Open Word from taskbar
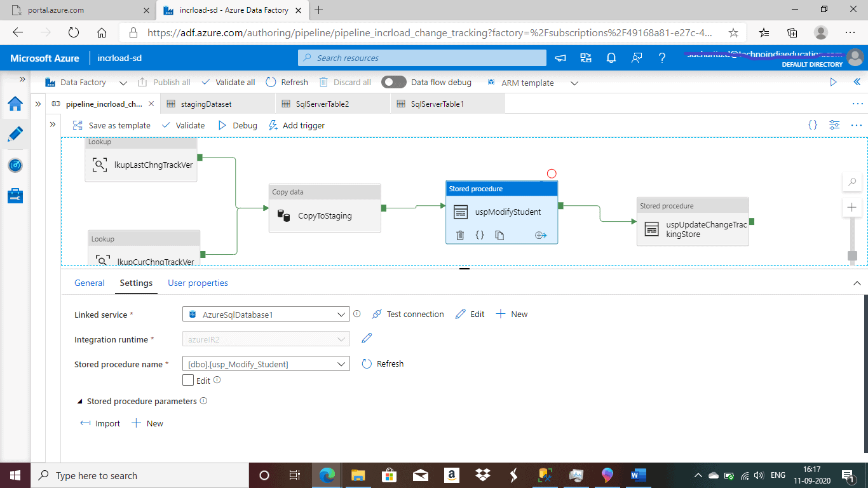Viewport: 868px width, 488px height. pyautogui.click(x=639, y=475)
